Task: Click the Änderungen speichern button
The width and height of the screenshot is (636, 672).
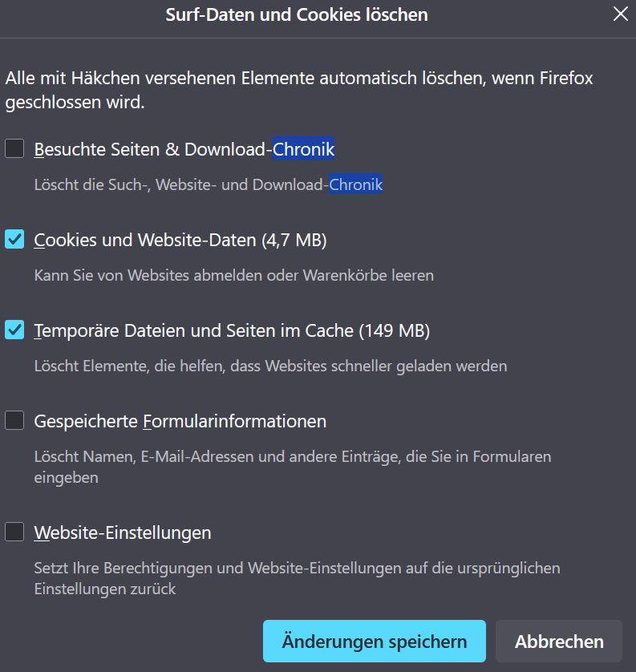Action: (374, 641)
